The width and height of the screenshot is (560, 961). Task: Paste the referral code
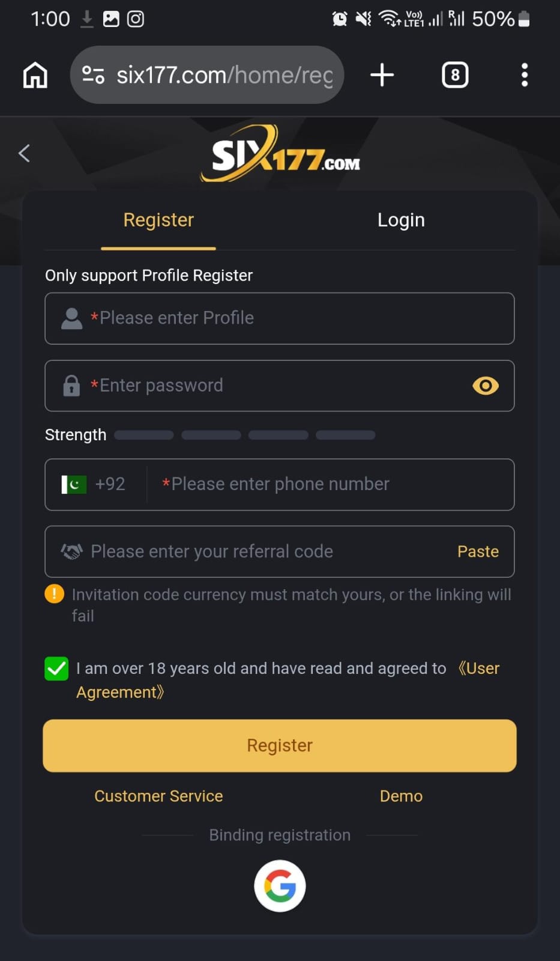tap(478, 551)
